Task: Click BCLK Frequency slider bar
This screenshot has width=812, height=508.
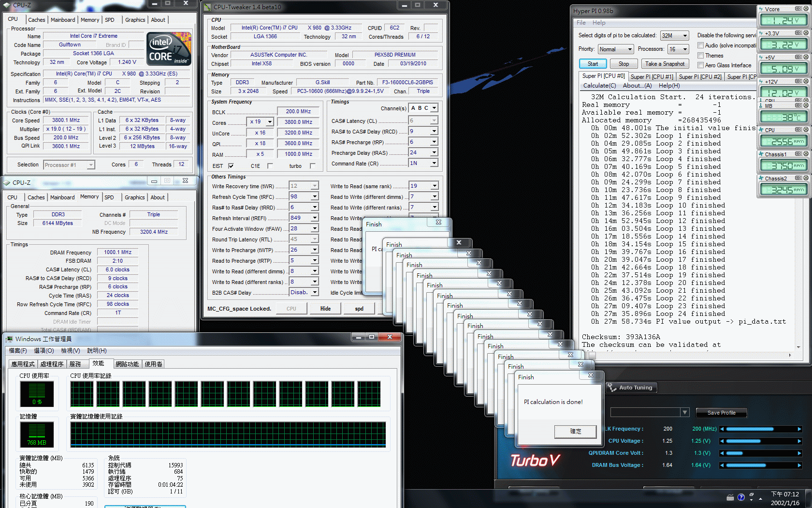Action: point(760,429)
